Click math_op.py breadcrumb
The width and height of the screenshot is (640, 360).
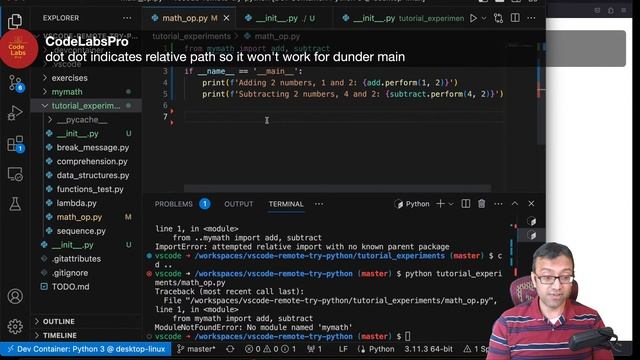point(277,36)
